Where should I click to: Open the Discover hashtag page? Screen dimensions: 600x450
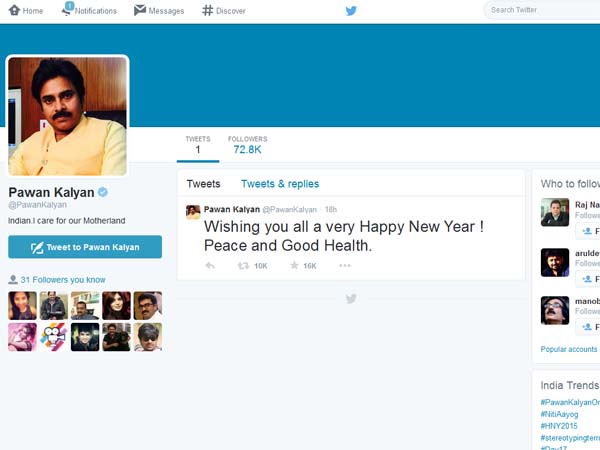(208, 11)
